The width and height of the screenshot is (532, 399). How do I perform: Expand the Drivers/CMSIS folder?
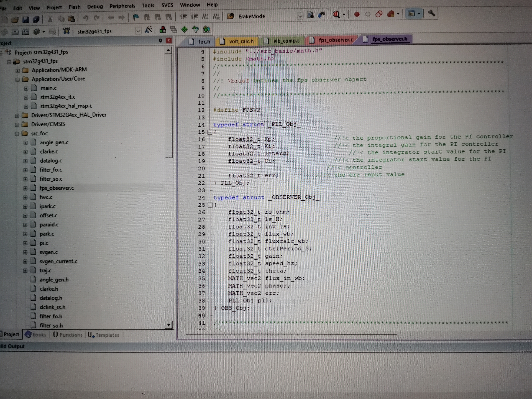(17, 124)
